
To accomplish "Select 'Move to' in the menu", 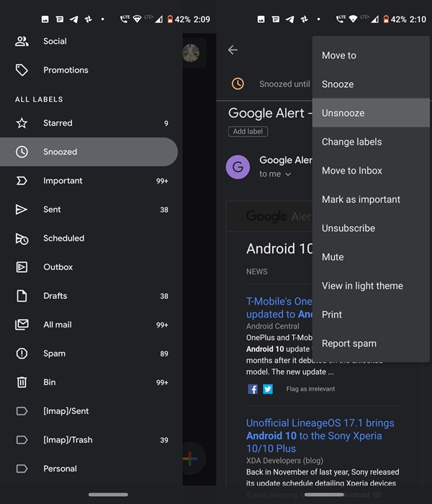I will click(x=371, y=55).
